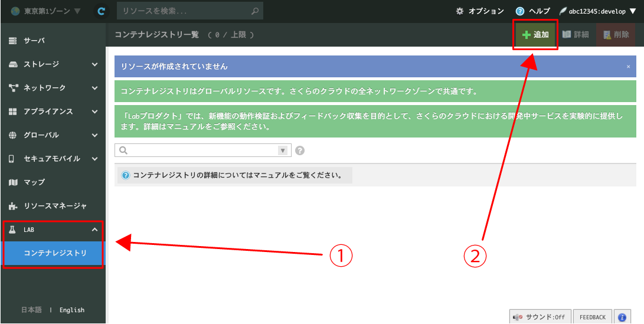The width and height of the screenshot is (644, 324).
Task: Click the network topology icon
Action: [x=13, y=88]
